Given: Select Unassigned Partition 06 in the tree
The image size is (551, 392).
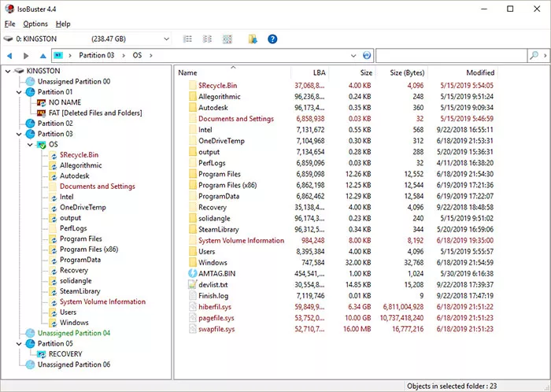Looking at the screenshot, I should coord(74,364).
